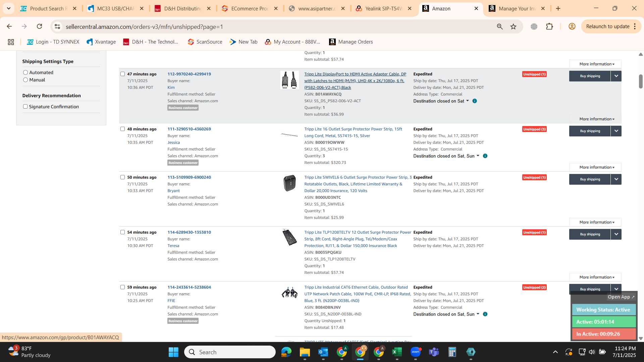Expand More information for TLP1208TELTV order
Image resolution: width=644 pixels, height=362 pixels.
click(x=595, y=277)
